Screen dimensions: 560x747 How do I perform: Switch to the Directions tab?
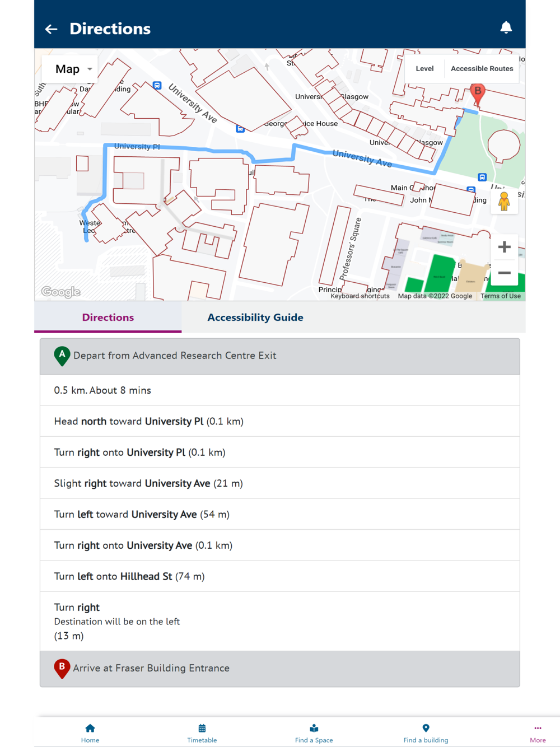(x=108, y=318)
